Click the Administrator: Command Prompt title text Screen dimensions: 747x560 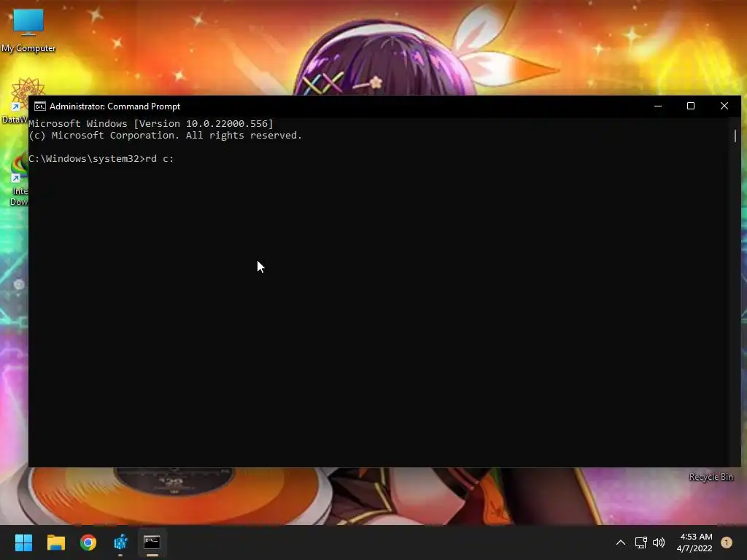tap(115, 106)
